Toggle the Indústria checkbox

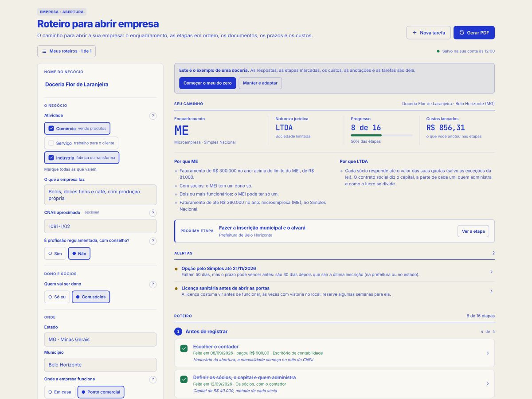51,158
